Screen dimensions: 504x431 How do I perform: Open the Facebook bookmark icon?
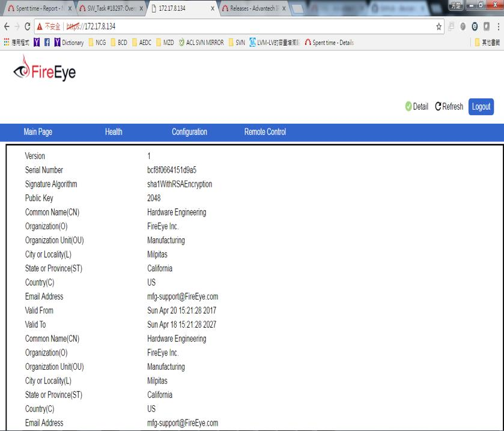[x=47, y=42]
